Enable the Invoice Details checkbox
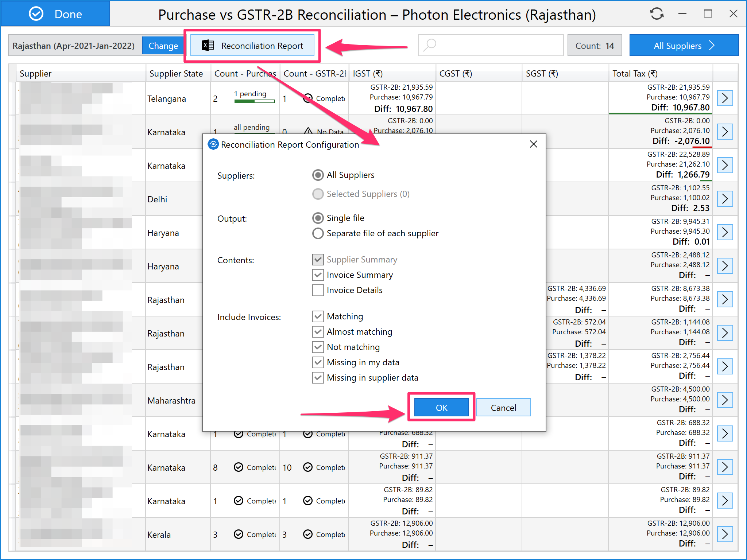 click(x=318, y=290)
